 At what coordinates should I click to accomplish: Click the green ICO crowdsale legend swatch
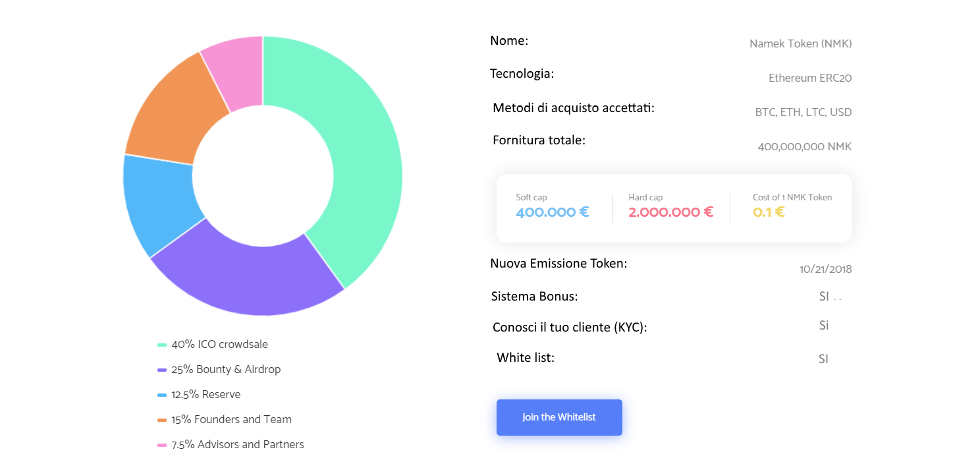[162, 345]
